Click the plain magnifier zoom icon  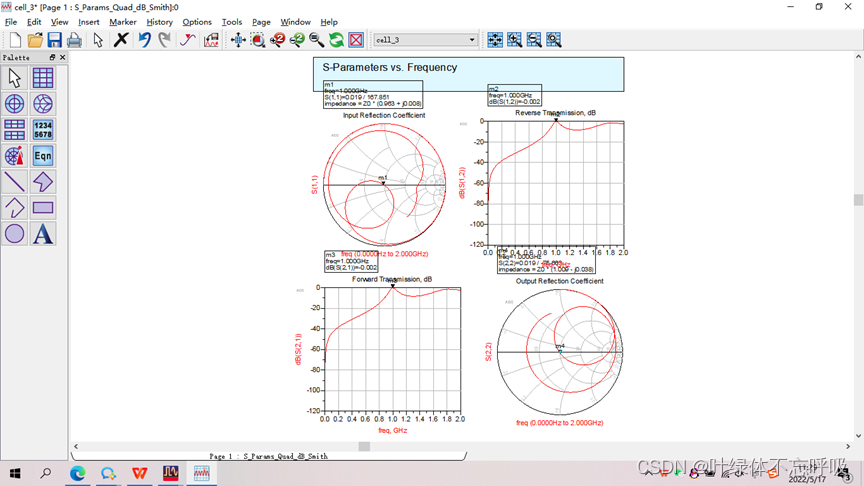coord(316,40)
